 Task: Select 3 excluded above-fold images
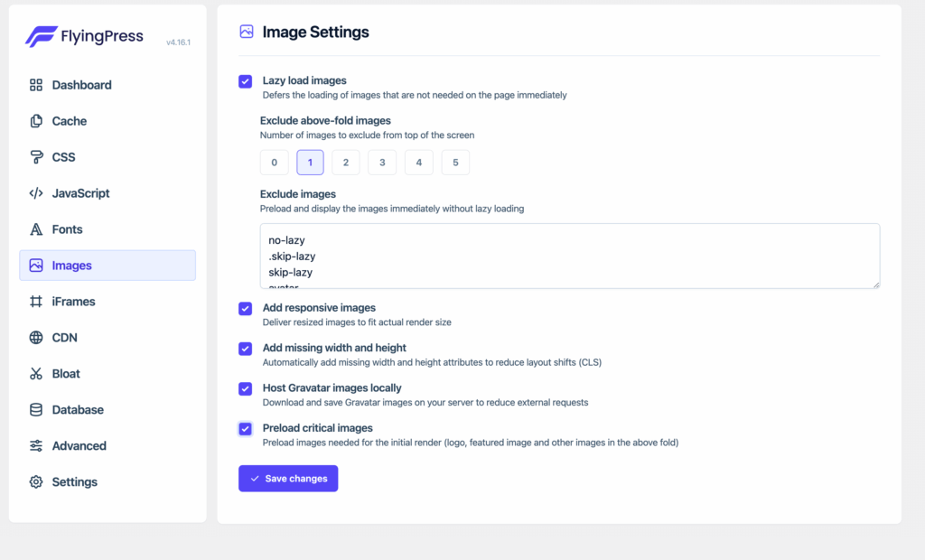click(x=382, y=162)
